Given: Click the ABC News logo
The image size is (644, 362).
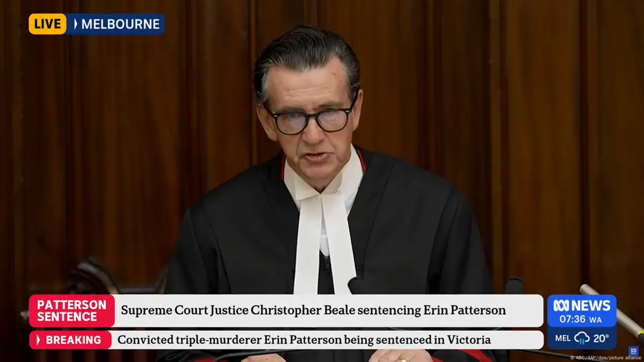Looking at the screenshot, I should tap(582, 305).
